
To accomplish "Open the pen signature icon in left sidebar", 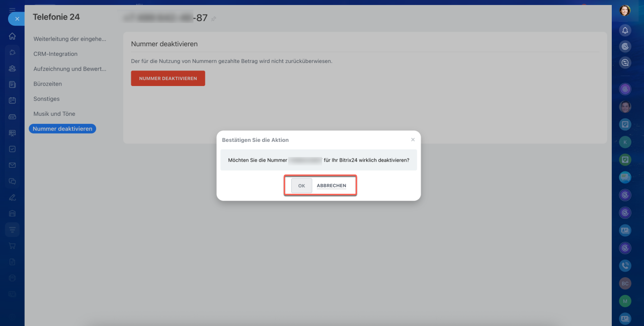I will 13,197.
